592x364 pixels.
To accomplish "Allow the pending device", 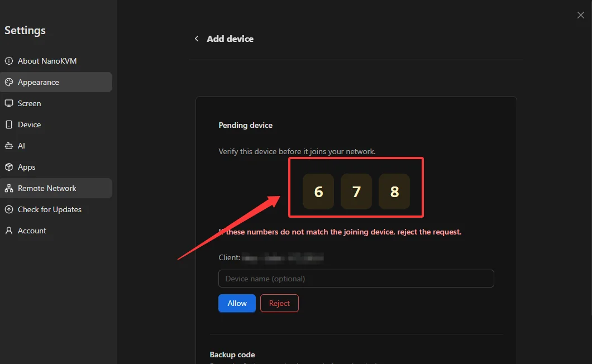I will click(237, 303).
